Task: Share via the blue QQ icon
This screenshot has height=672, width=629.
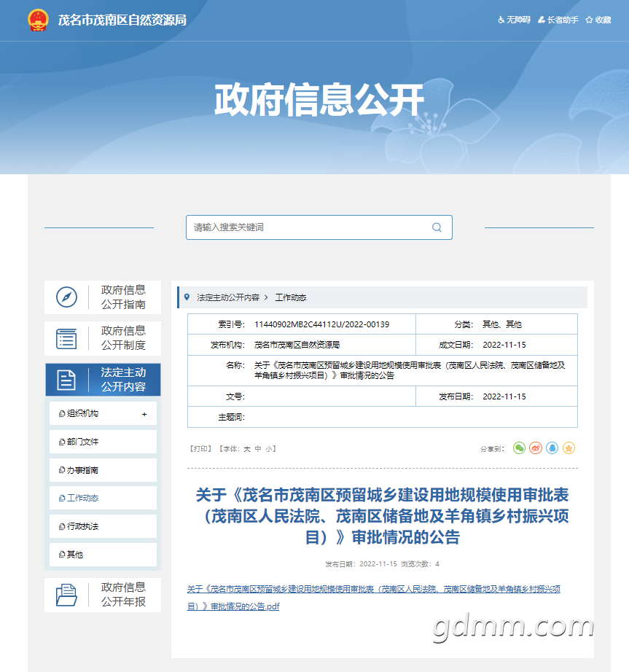Action: point(552,448)
